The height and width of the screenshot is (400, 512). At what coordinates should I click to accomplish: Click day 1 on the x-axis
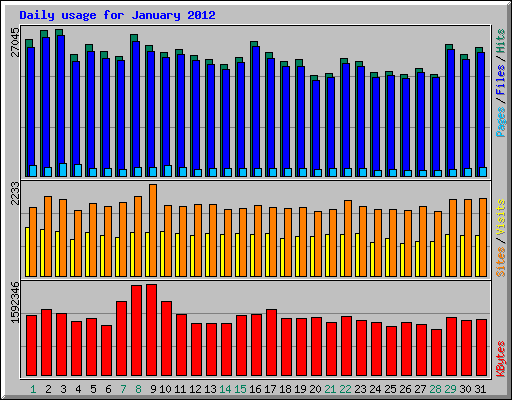pos(33,389)
